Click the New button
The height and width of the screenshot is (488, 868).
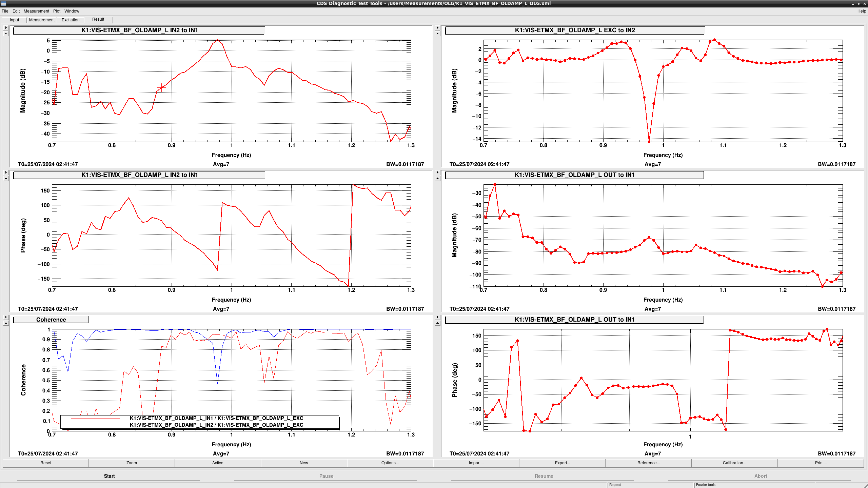coord(304,463)
